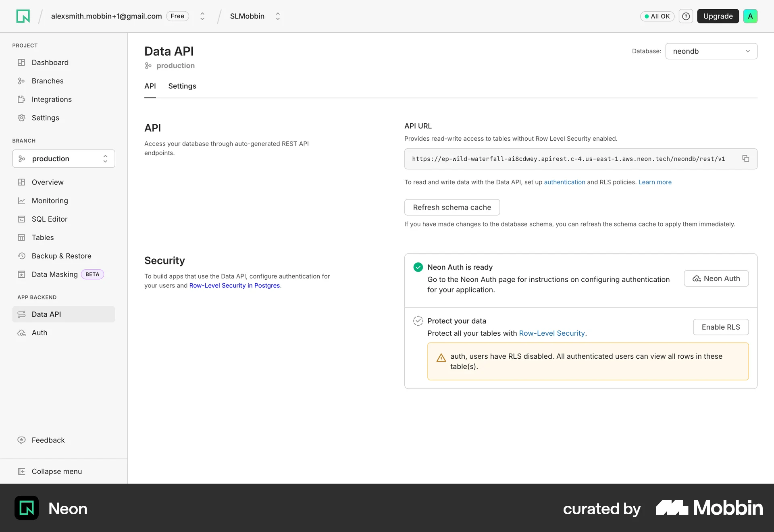The height and width of the screenshot is (532, 774).
Task: Click the project Settings gear icon
Action: pos(21,118)
